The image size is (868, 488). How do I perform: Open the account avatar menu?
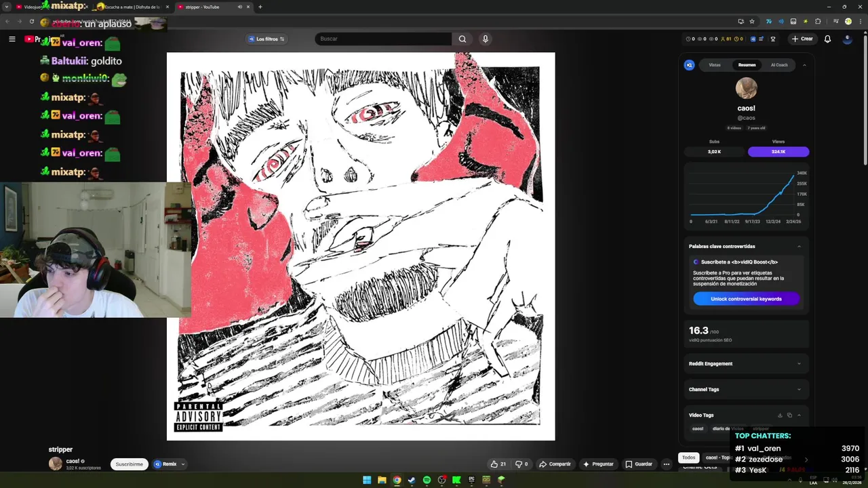click(x=847, y=39)
